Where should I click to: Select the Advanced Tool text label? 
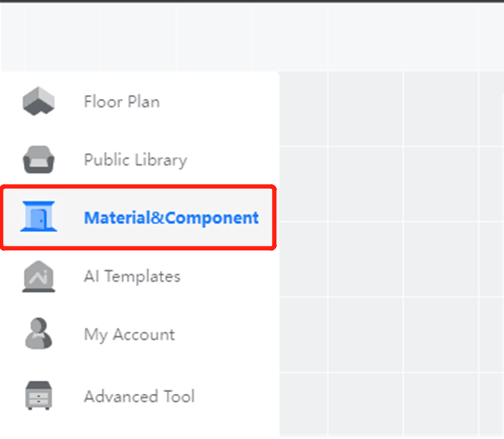(139, 396)
